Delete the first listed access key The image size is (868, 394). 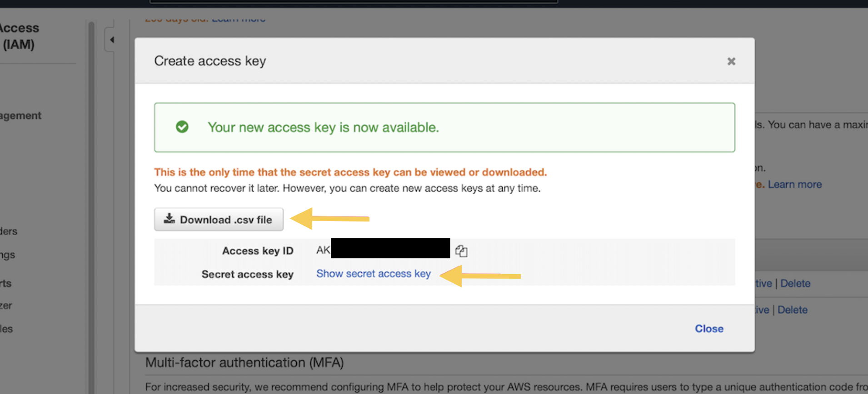click(795, 283)
